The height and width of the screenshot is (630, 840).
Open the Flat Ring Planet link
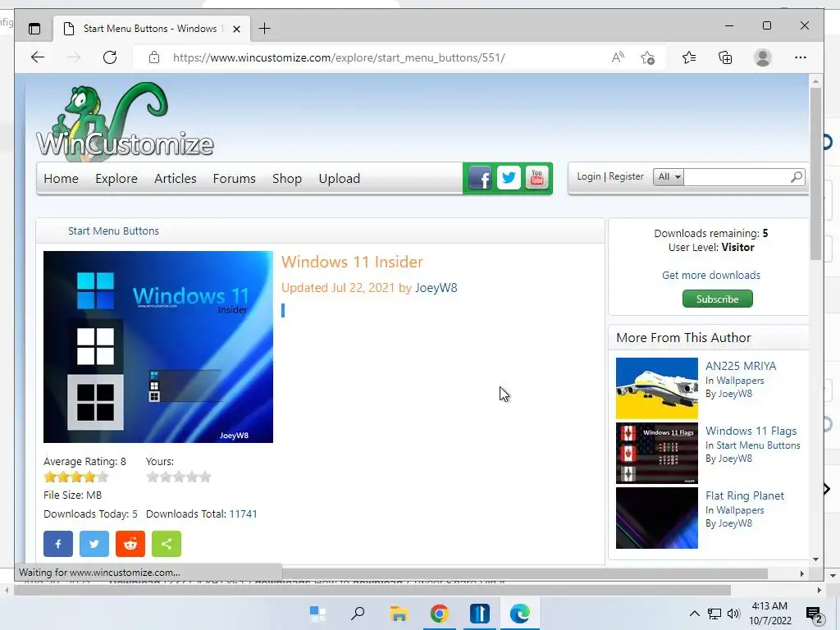745,495
